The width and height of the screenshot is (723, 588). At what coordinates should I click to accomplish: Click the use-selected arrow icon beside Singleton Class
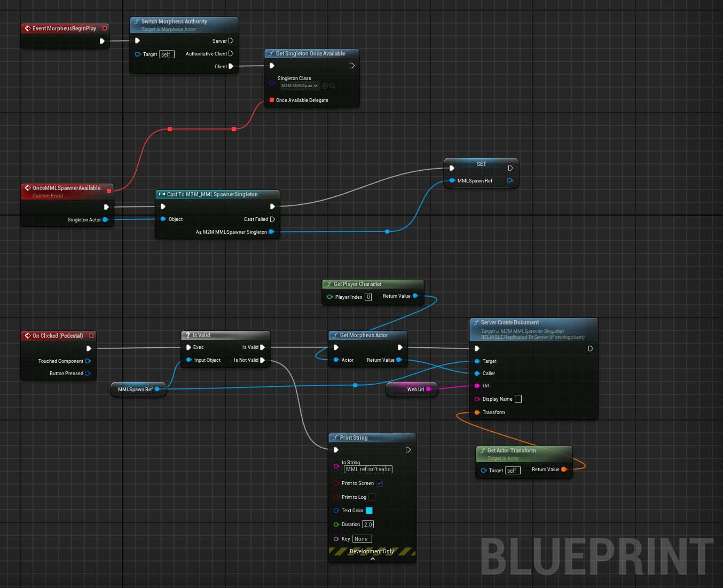325,86
